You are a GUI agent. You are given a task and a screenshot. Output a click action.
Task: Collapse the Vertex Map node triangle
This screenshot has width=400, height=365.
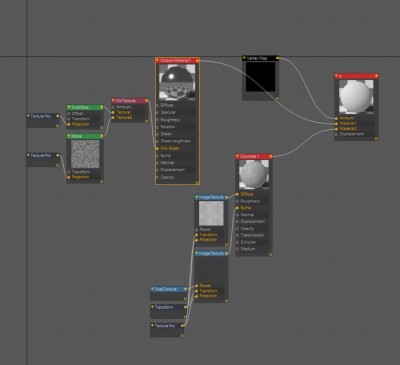point(244,58)
